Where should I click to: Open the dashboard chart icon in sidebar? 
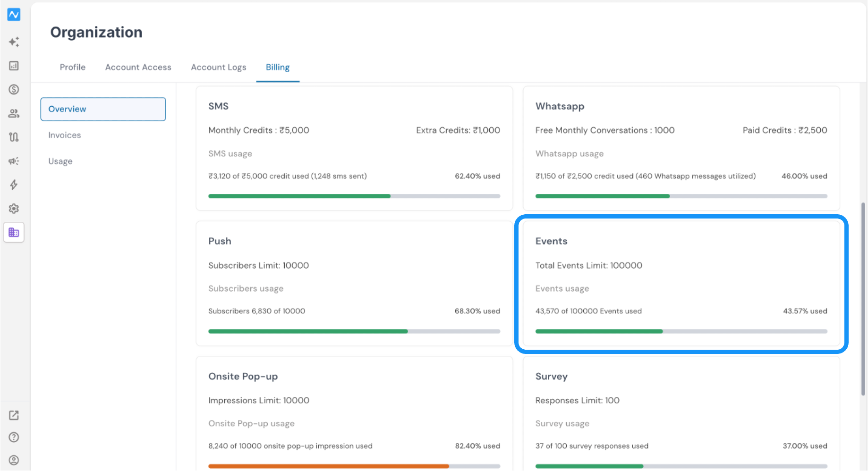[x=14, y=66]
